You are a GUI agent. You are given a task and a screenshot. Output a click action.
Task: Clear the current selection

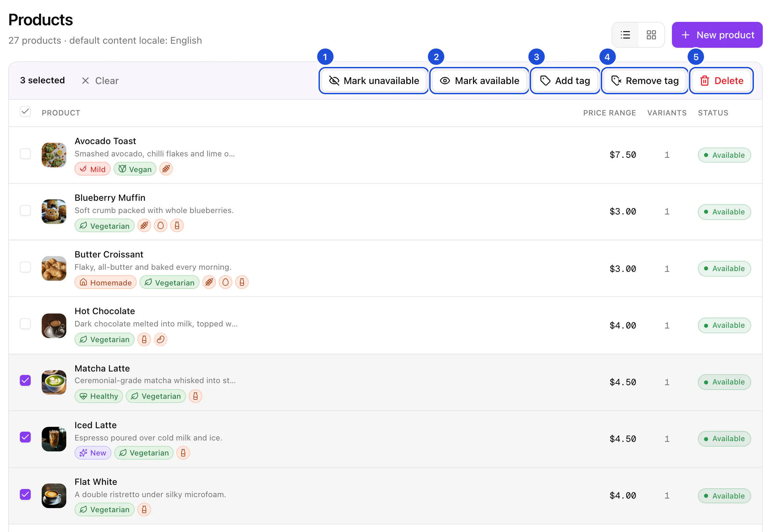point(100,81)
